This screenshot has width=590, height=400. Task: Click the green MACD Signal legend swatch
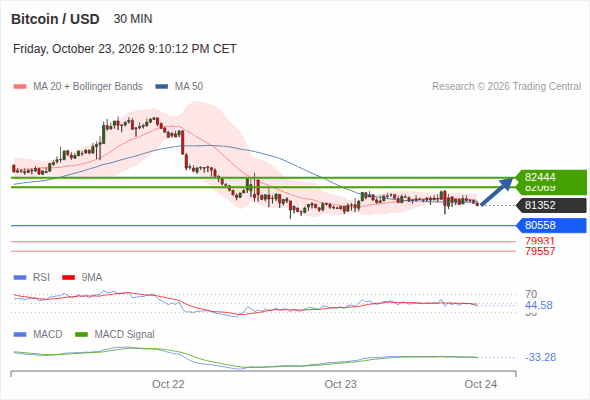coord(81,335)
